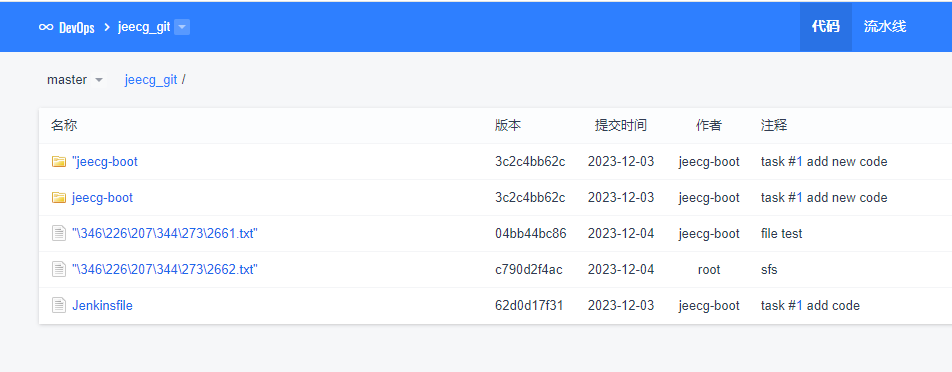Image resolution: width=952 pixels, height=372 pixels.
Task: Open the 2661.txt file link
Action: pos(165,233)
